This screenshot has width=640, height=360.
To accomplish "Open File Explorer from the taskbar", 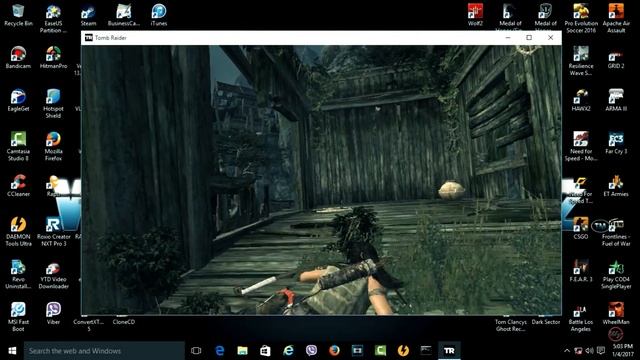I will (x=242, y=351).
